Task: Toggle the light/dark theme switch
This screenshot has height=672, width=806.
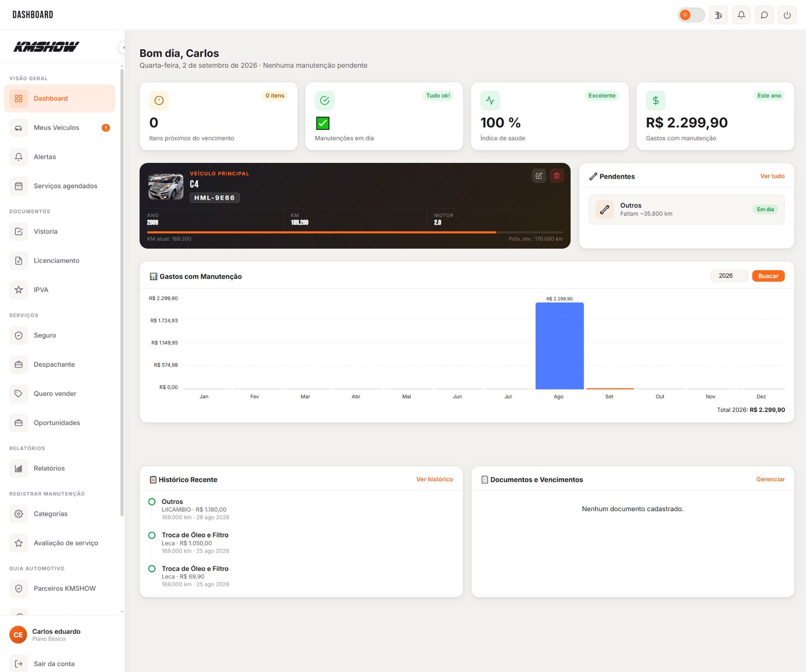Action: [x=691, y=15]
